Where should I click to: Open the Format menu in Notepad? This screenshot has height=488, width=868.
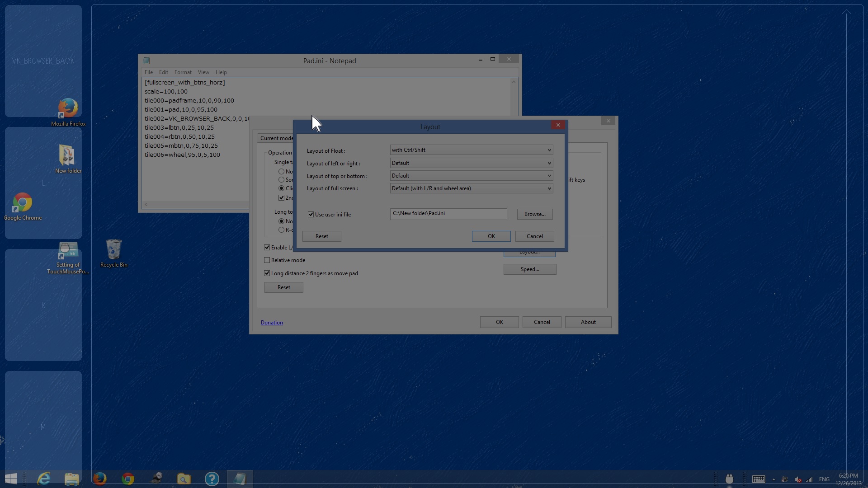point(183,72)
